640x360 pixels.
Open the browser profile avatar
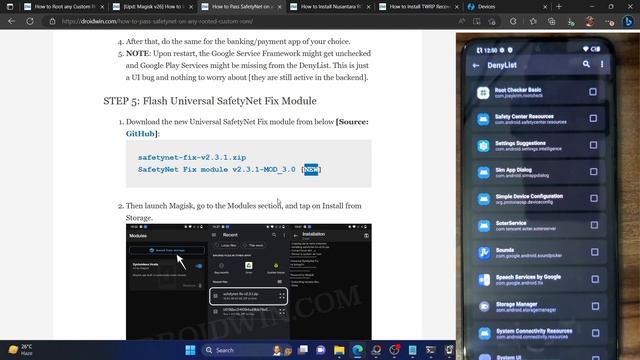tap(589, 21)
